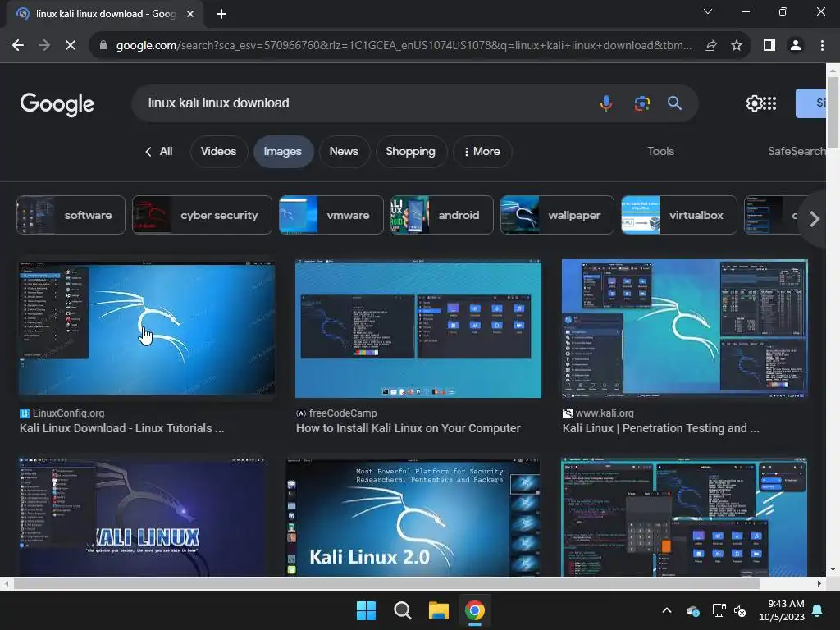
Task: Open the bottom-right Kali terminal desktop thumbnail
Action: [x=684, y=517]
